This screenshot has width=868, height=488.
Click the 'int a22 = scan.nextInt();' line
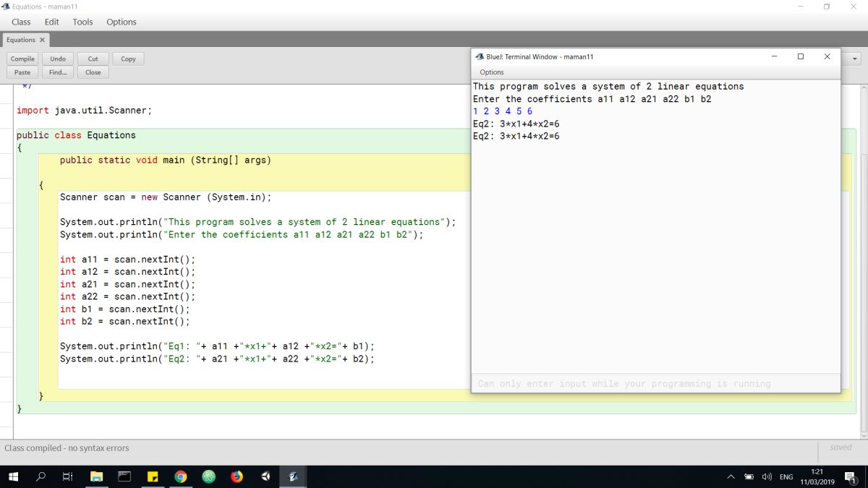(x=128, y=296)
